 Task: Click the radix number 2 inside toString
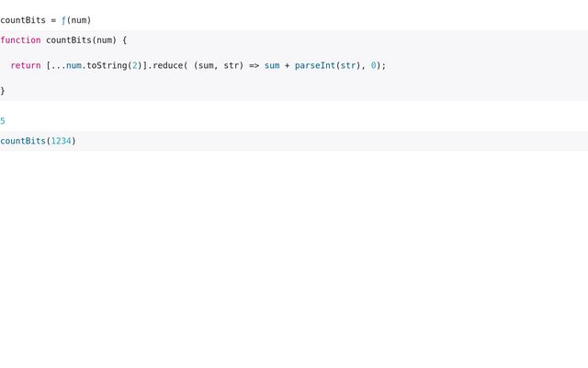[135, 65]
